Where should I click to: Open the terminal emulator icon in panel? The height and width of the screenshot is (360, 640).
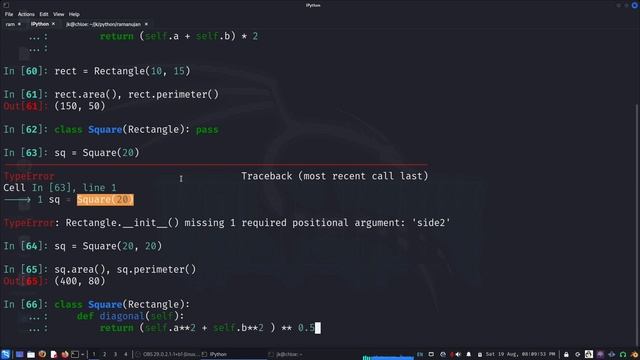(75, 354)
